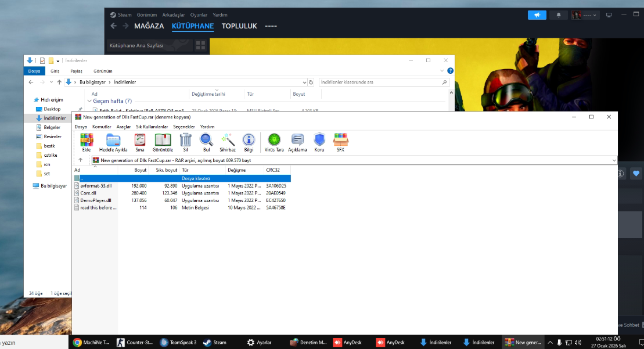The width and height of the screenshot is (644, 349).
Task: Expand Explorer address bar history dropdown
Action: click(304, 82)
